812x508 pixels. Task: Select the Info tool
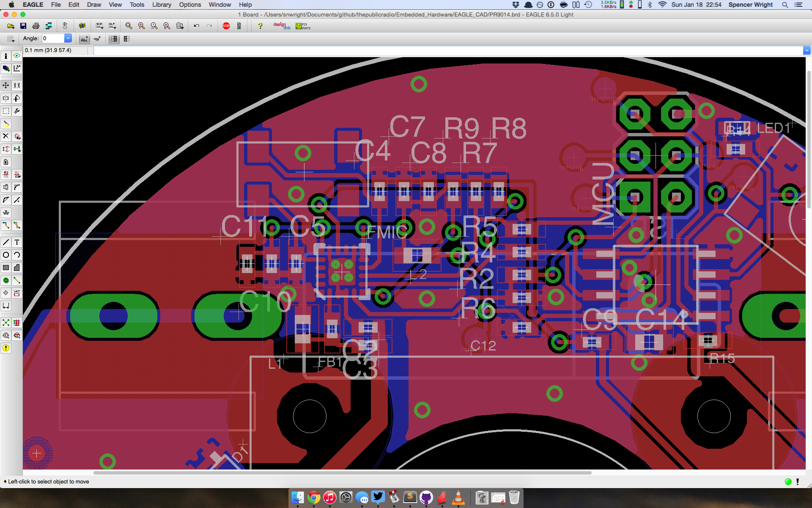[6, 56]
